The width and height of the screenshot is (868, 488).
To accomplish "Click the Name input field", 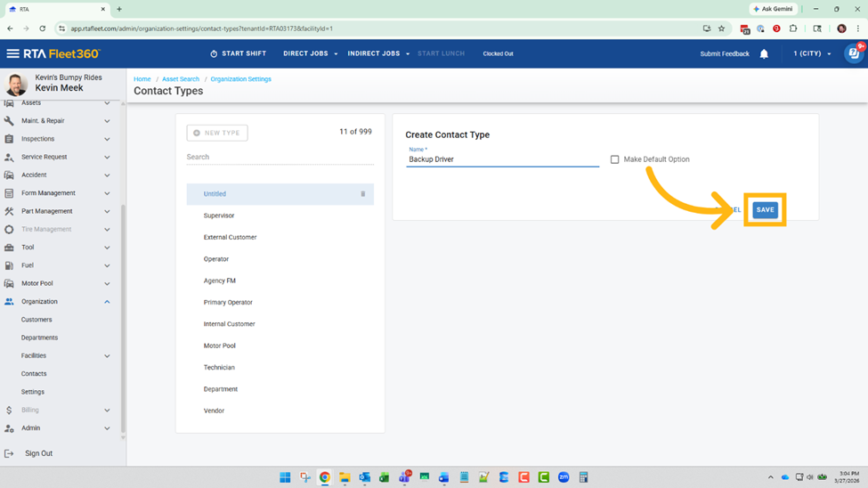I will point(502,160).
